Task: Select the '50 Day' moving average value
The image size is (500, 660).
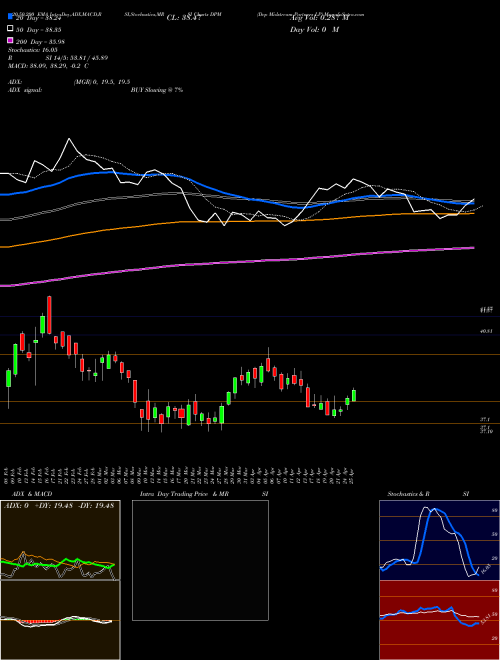Action: click(39, 30)
